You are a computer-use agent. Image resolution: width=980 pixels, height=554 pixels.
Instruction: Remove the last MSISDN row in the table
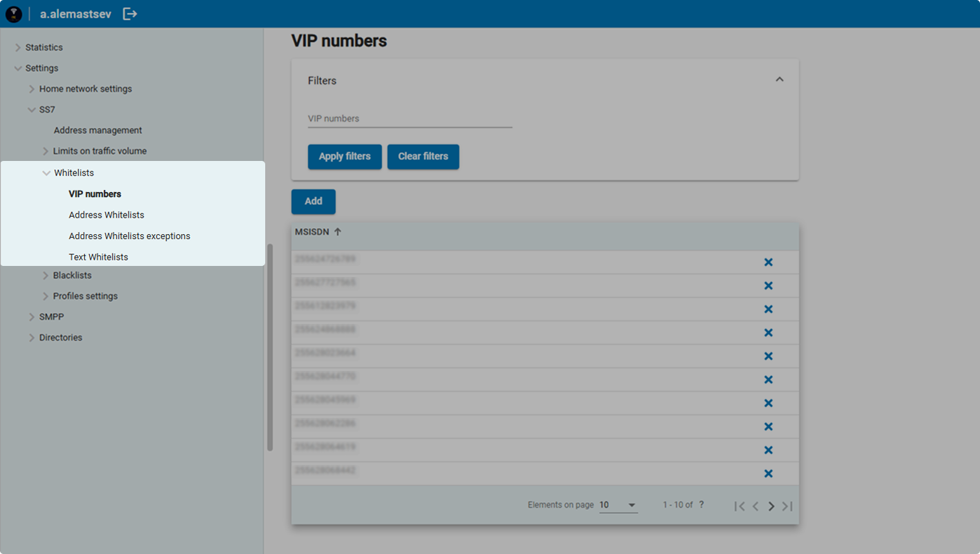768,474
